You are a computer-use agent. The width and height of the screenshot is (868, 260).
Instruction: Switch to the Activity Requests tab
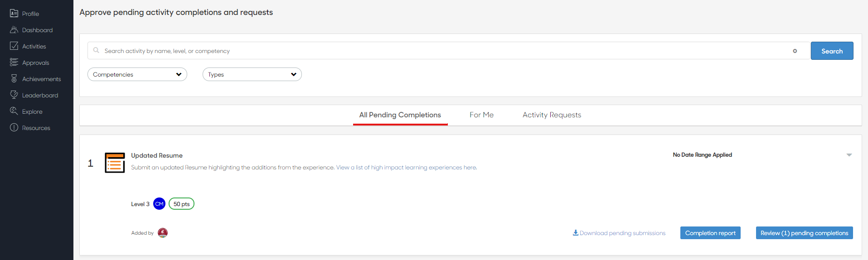(x=552, y=115)
